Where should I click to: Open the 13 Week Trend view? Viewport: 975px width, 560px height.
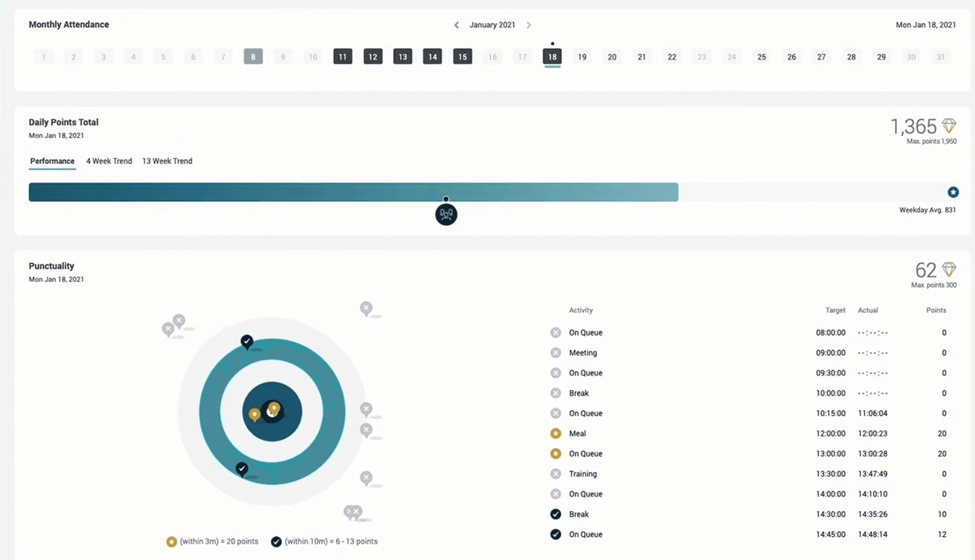[166, 161]
